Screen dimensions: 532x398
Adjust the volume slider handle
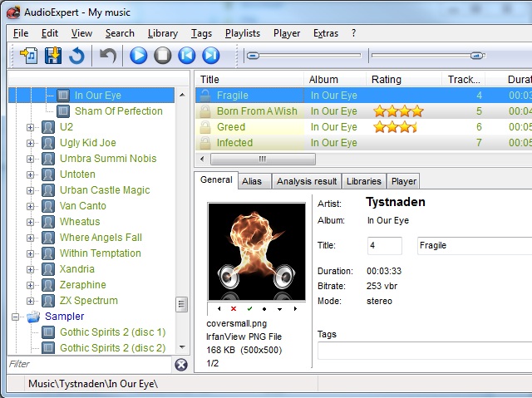(476, 56)
